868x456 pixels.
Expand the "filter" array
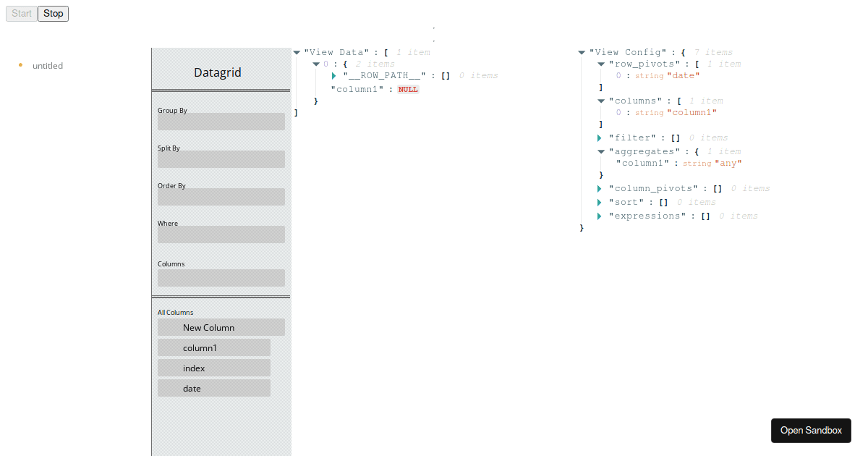click(x=599, y=138)
